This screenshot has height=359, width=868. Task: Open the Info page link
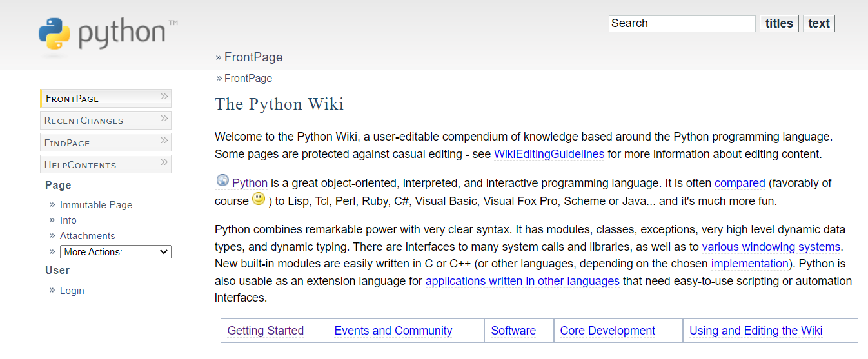point(68,220)
